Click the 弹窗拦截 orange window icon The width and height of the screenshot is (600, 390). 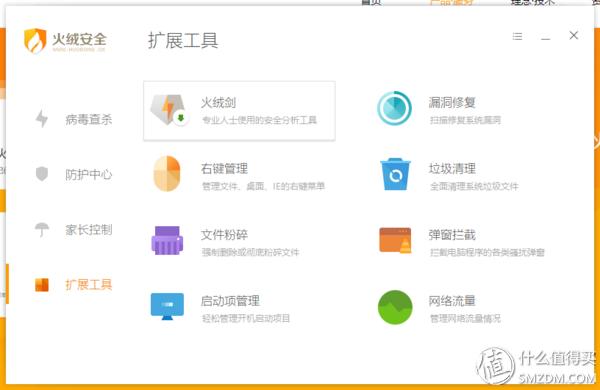(x=395, y=240)
